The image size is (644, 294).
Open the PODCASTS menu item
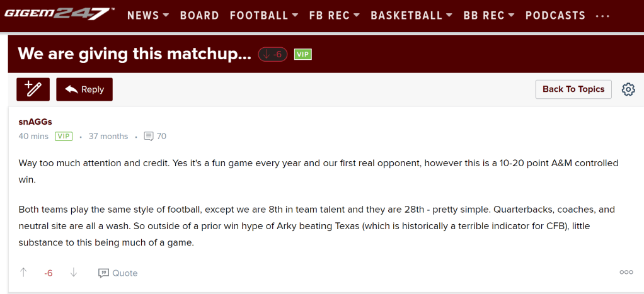(555, 15)
